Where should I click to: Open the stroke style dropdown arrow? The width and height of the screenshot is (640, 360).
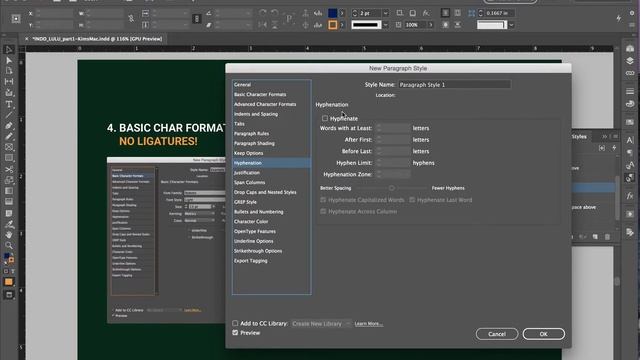(x=386, y=25)
